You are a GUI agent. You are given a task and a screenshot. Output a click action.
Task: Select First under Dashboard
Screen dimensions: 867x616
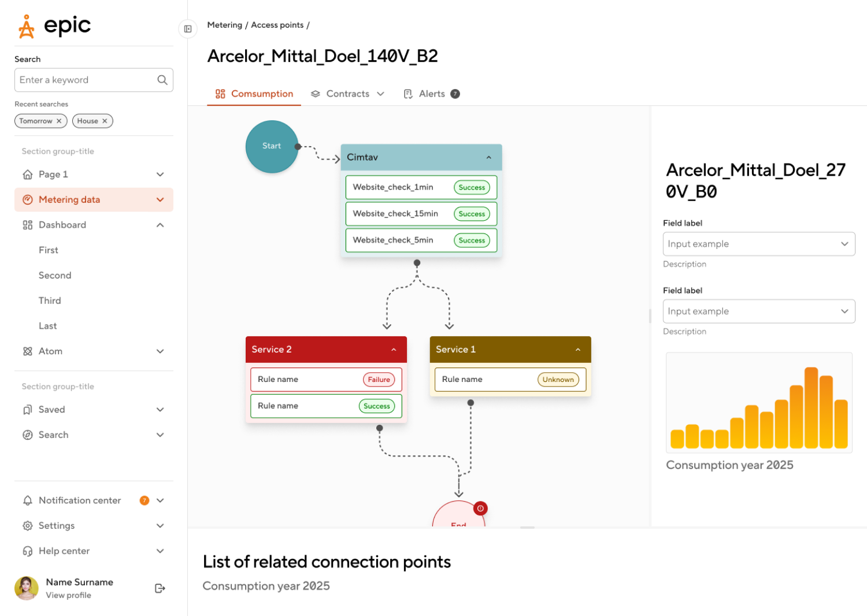[49, 250]
